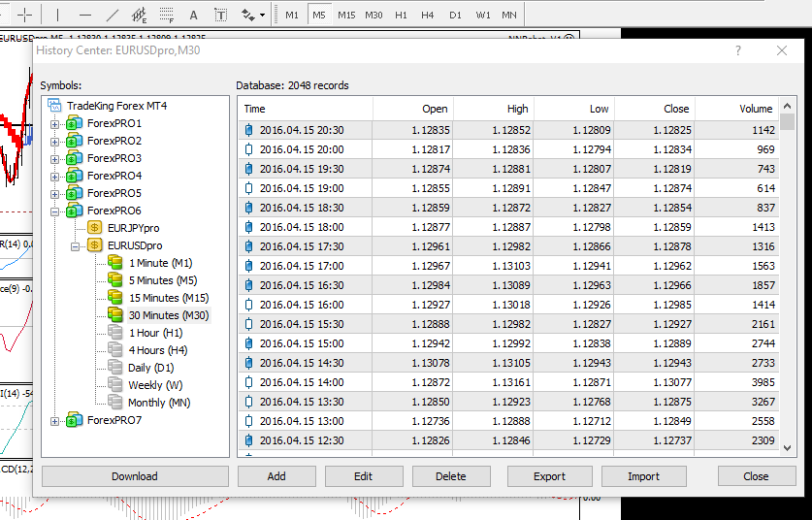Click the records list scroll-up arrow

click(788, 106)
